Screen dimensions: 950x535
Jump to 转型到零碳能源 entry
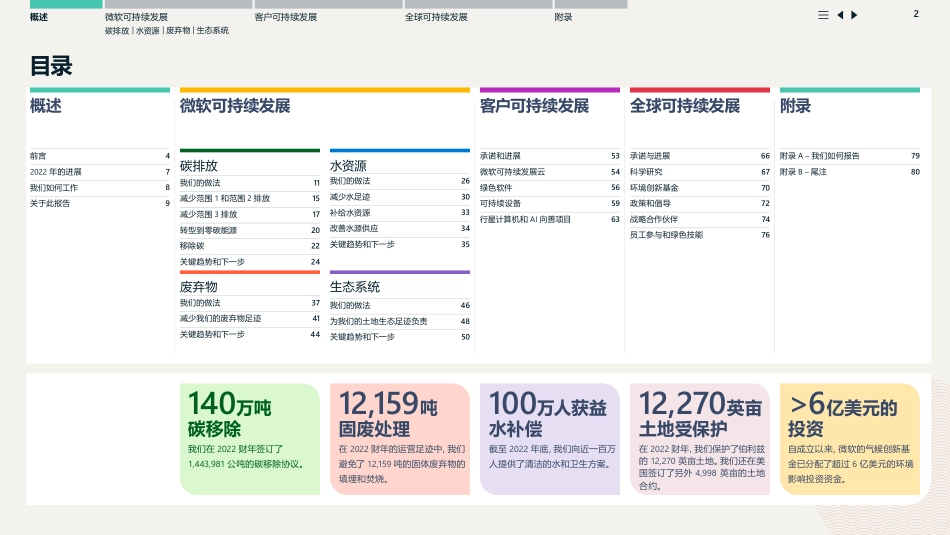(250, 230)
